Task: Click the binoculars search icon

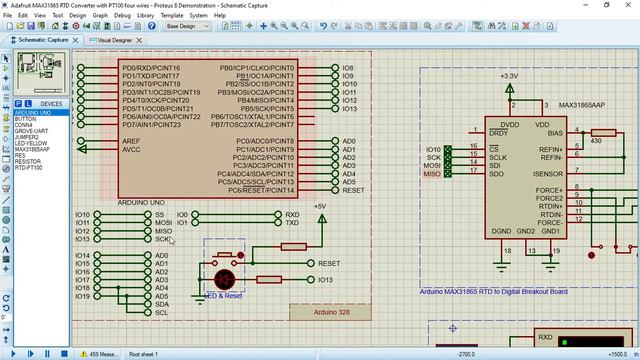Action: coord(492,26)
